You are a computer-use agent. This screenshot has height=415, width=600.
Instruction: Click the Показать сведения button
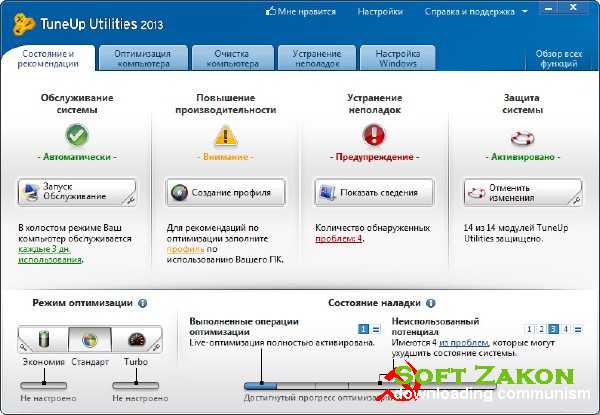(x=374, y=192)
